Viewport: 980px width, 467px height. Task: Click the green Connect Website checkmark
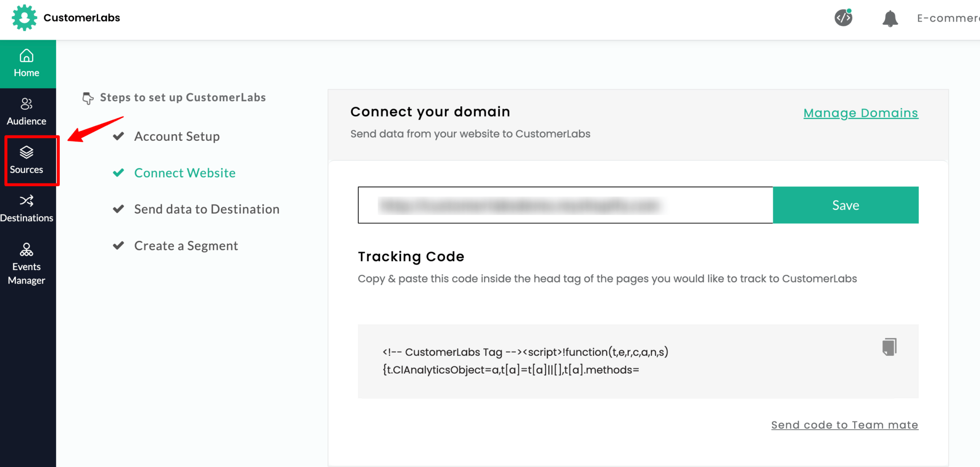[119, 172]
